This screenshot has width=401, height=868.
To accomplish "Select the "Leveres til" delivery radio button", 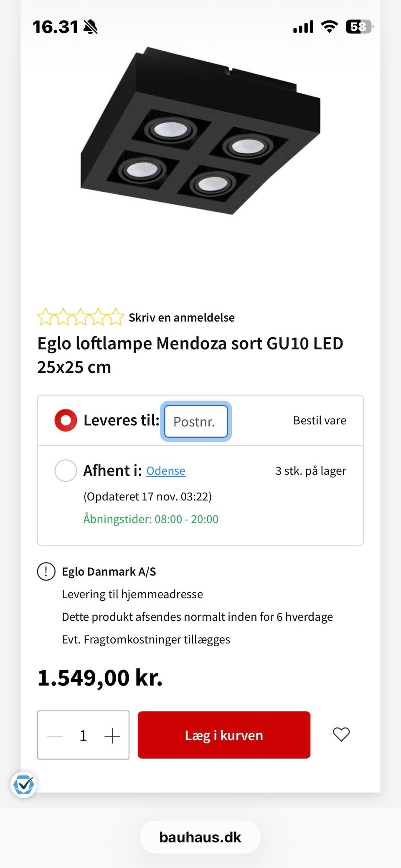I will (66, 420).
